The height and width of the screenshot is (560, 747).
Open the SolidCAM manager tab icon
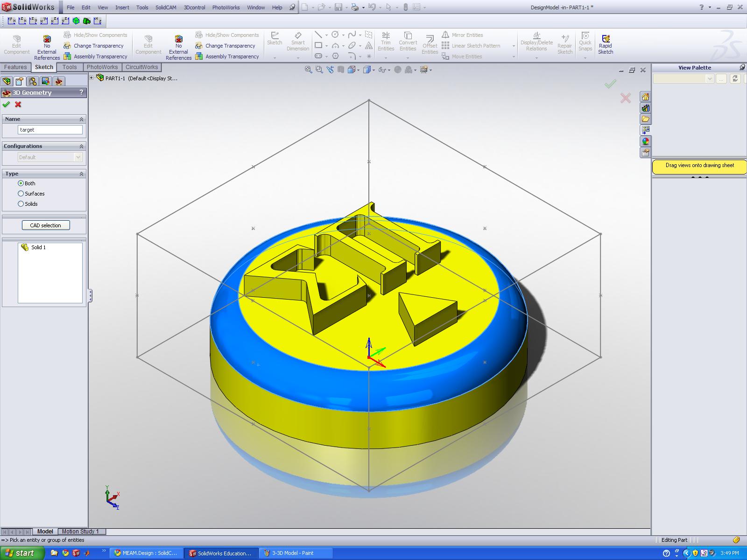pos(59,81)
